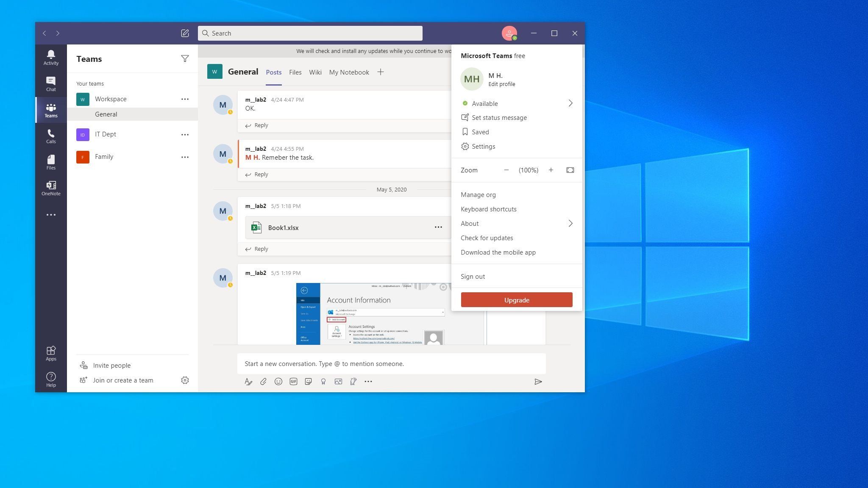Switch to the Files tab
Viewport: 868px width, 488px height.
click(295, 72)
